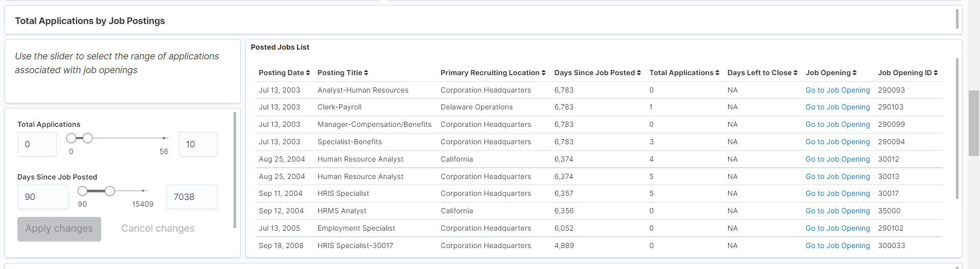Click Job Opening column sort icon

point(854,73)
